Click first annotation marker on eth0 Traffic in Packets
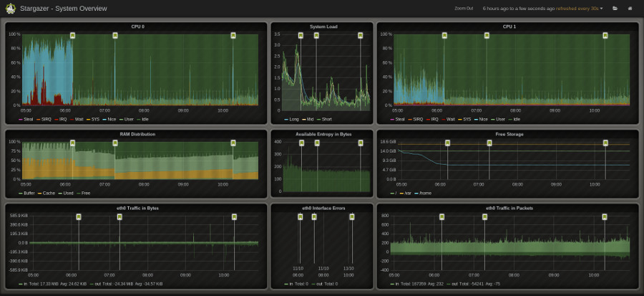644x296 pixels. point(442,216)
